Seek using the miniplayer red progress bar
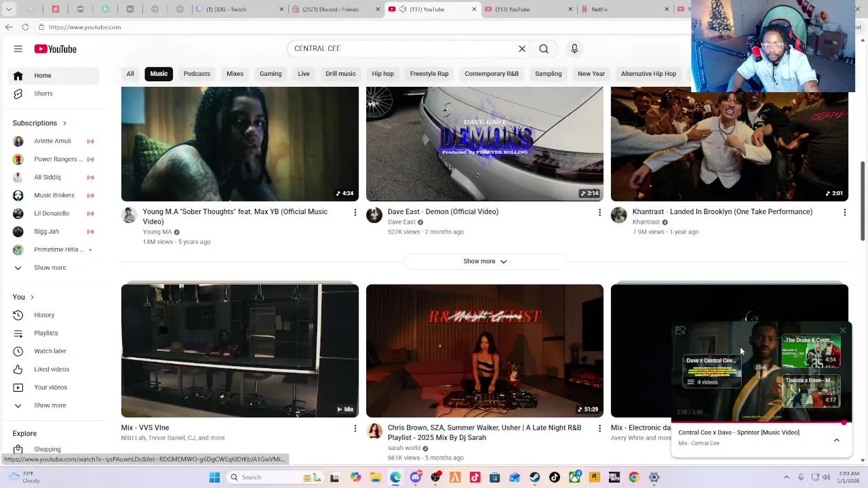Viewport: 868px width, 488px height. pyautogui.click(x=761, y=422)
